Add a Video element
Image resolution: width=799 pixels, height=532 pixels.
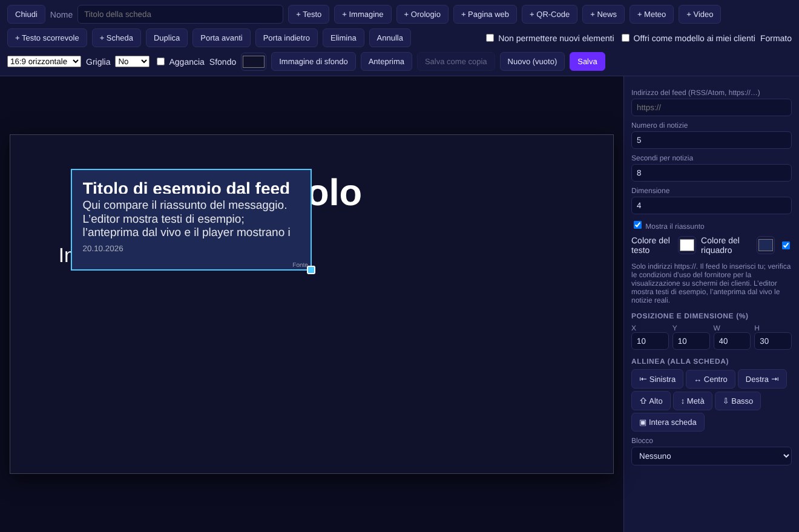[x=700, y=14]
